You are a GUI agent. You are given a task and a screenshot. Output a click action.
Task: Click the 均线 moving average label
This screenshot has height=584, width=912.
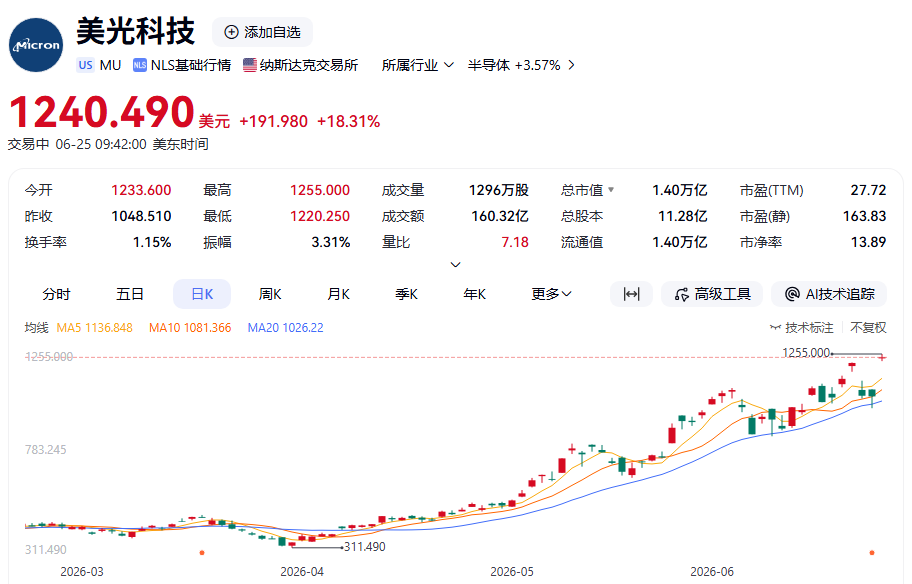(x=36, y=328)
